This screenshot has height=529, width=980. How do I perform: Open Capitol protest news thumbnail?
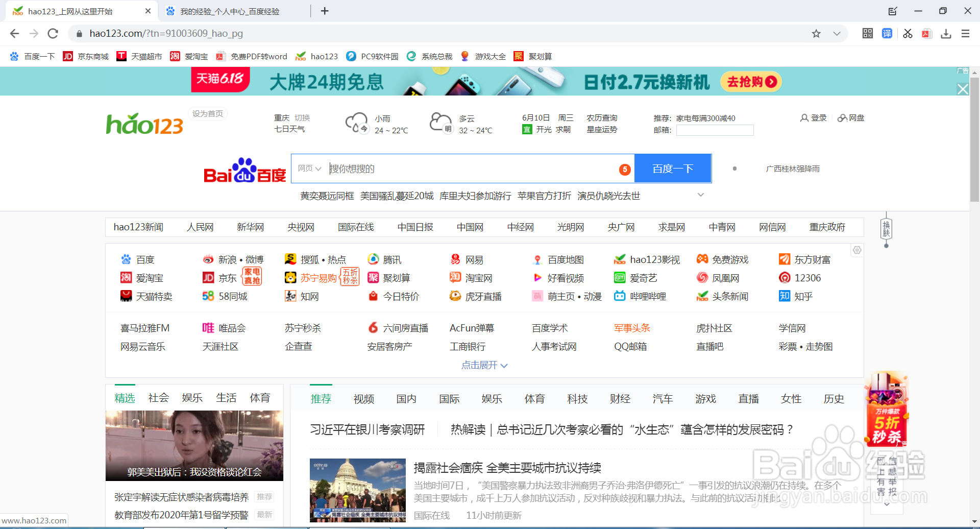tap(358, 490)
